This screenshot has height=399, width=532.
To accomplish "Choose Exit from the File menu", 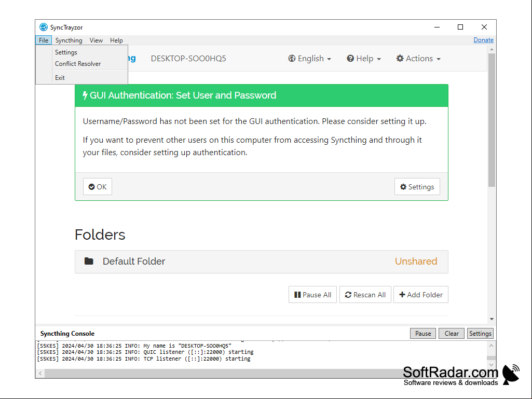I will tap(60, 78).
